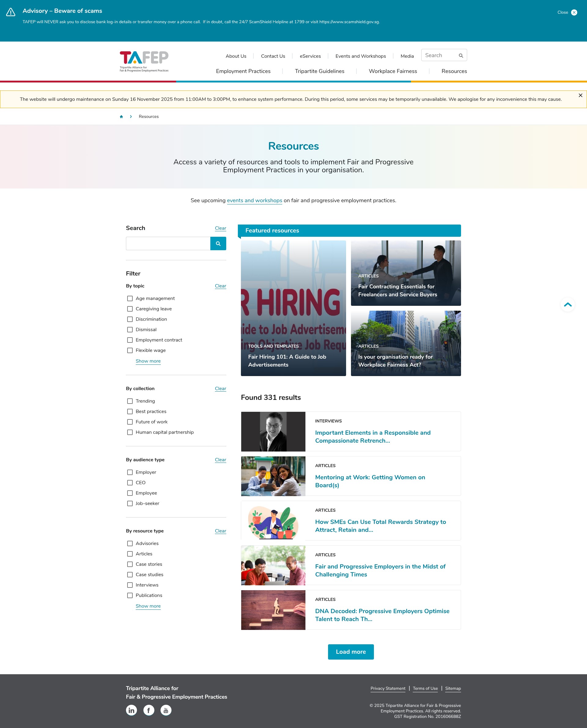Click the resource search text box
Image resolution: width=587 pixels, height=728 pixels.
point(168,243)
